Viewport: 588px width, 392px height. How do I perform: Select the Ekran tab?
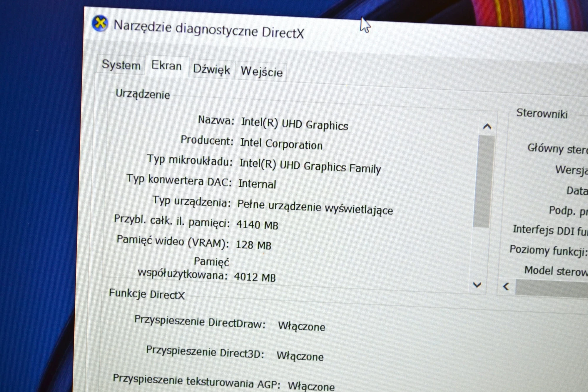tap(166, 66)
